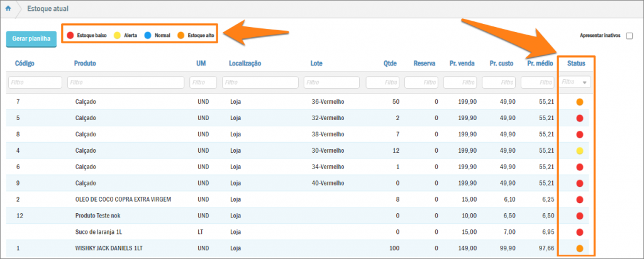
Task: Click status dot for WISHKY JACK DANIELS row
Action: [579, 248]
